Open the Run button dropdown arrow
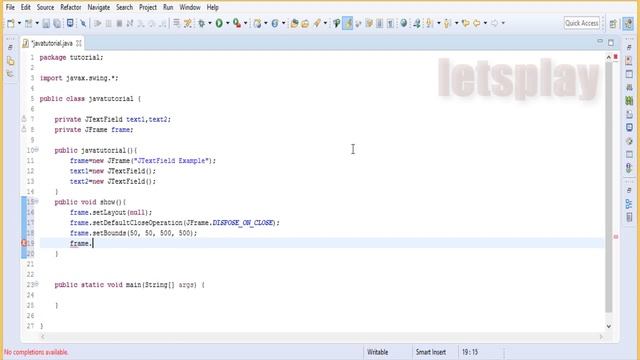This screenshot has width=640, height=360. coord(227,23)
